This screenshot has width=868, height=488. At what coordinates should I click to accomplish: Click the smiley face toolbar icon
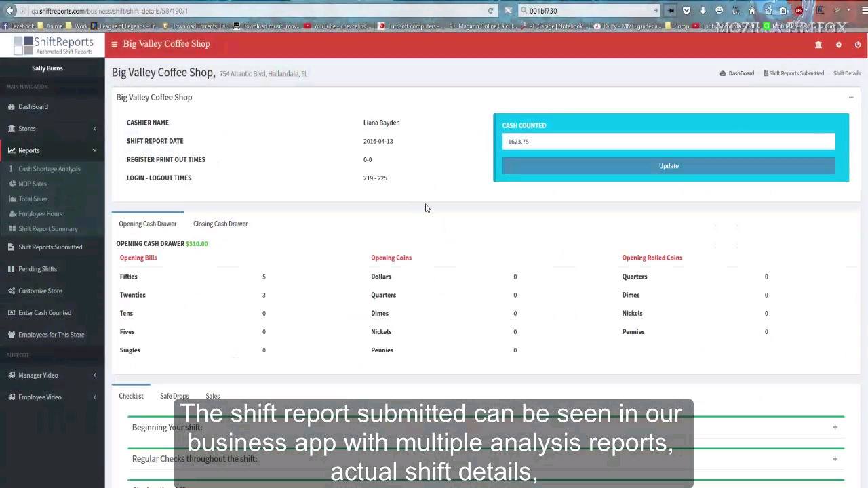coord(719,11)
